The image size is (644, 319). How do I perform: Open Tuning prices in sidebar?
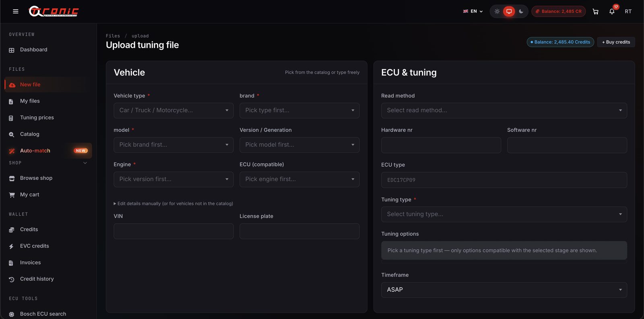point(48,117)
